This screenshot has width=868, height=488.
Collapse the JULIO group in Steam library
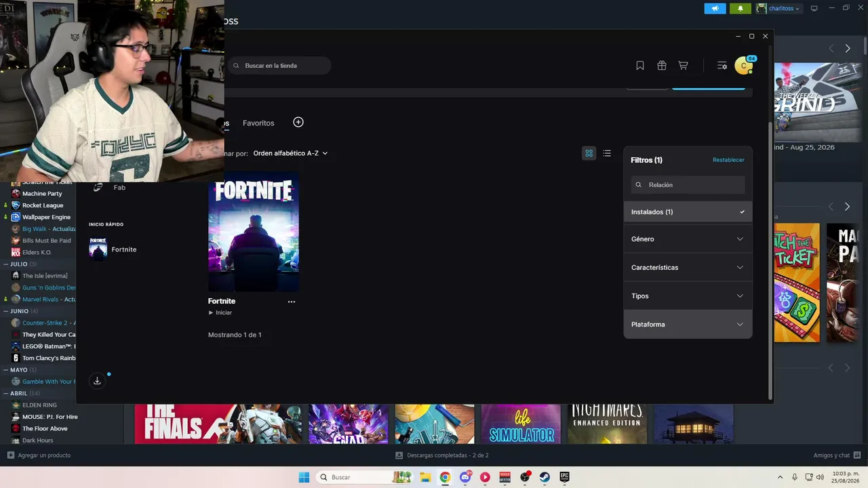coord(6,264)
